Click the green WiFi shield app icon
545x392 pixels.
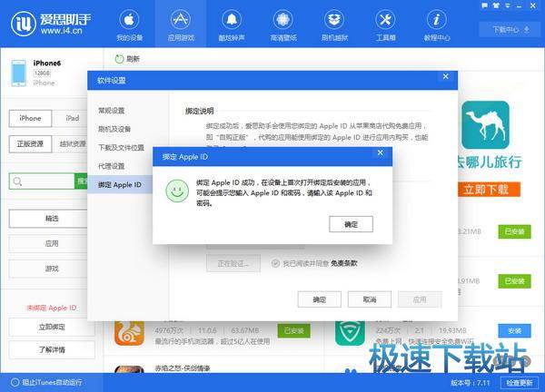pyautogui.click(x=350, y=333)
